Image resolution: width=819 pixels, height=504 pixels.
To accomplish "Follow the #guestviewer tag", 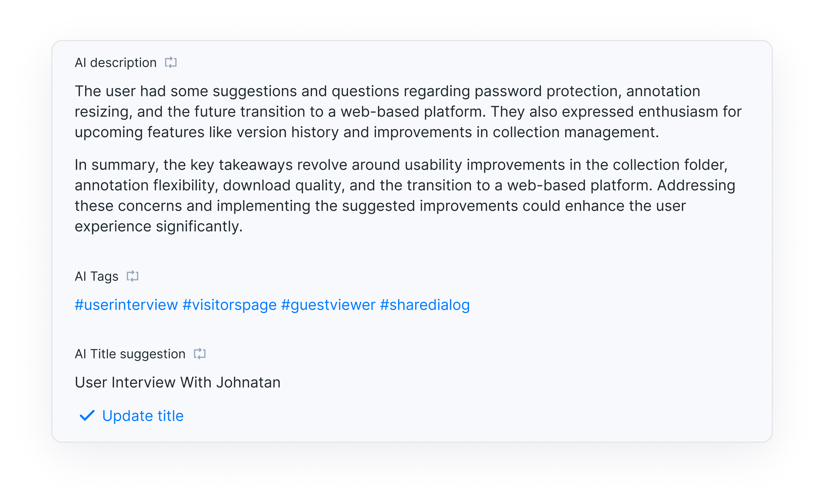I will pos(328,305).
